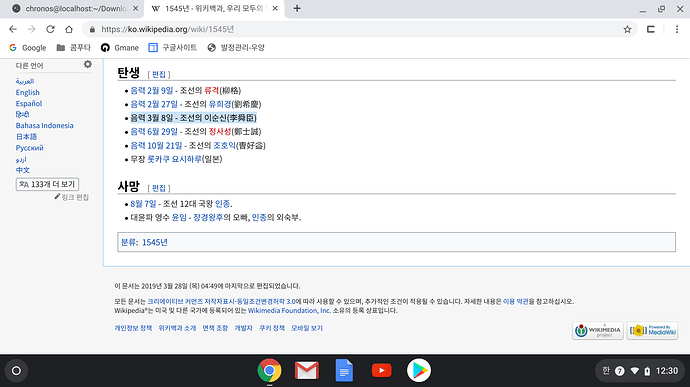Close the chronos@localhost tab
The width and height of the screenshot is (690, 387).
click(136, 8)
